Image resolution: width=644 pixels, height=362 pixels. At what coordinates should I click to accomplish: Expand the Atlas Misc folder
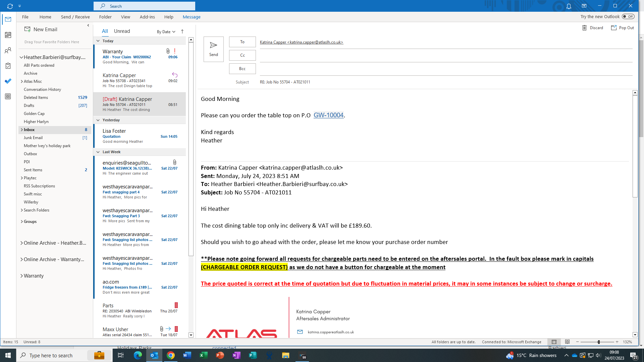[22, 81]
